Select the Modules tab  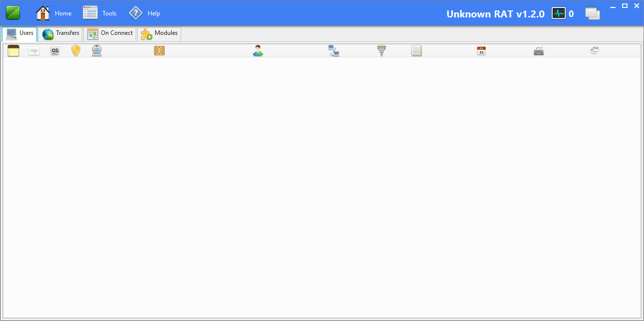(159, 34)
